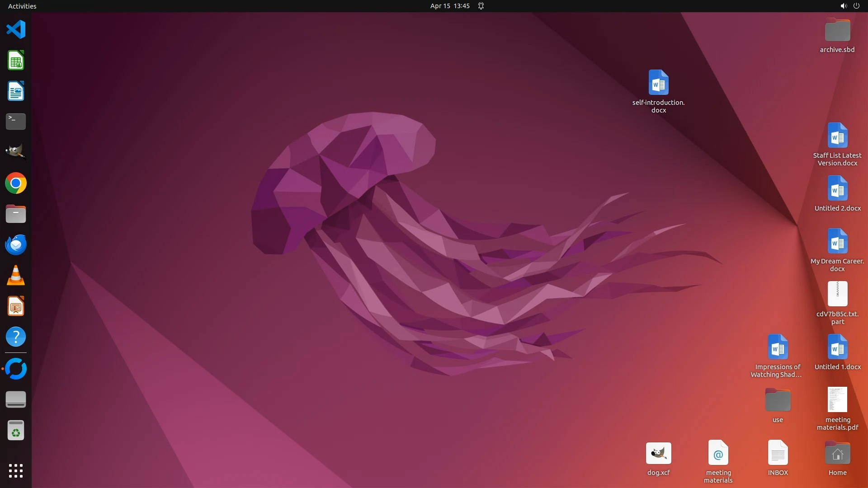Launch Google Chrome from the dock
The height and width of the screenshot is (488, 868).
16,183
